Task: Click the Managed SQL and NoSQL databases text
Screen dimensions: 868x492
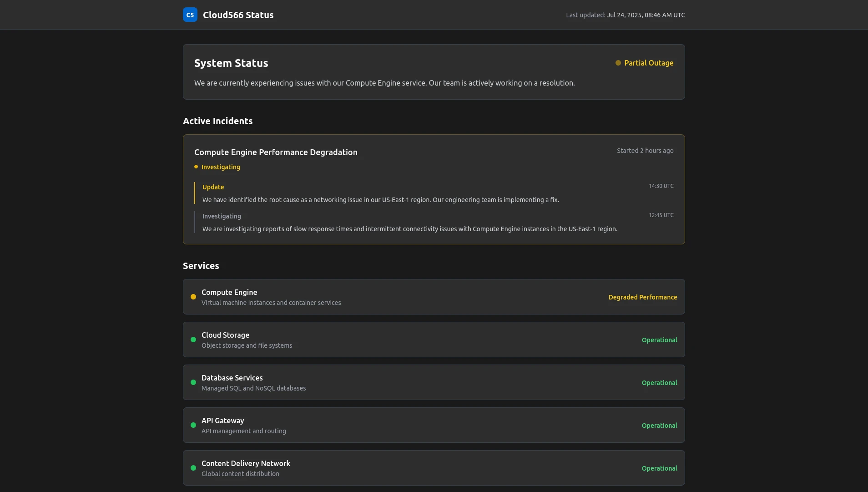Action: coord(253,388)
